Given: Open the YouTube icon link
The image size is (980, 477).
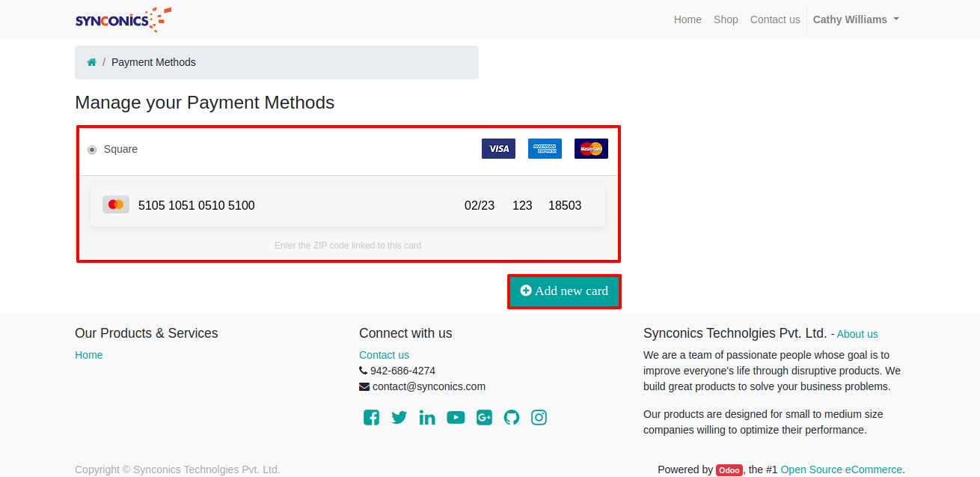Looking at the screenshot, I should pos(456,418).
